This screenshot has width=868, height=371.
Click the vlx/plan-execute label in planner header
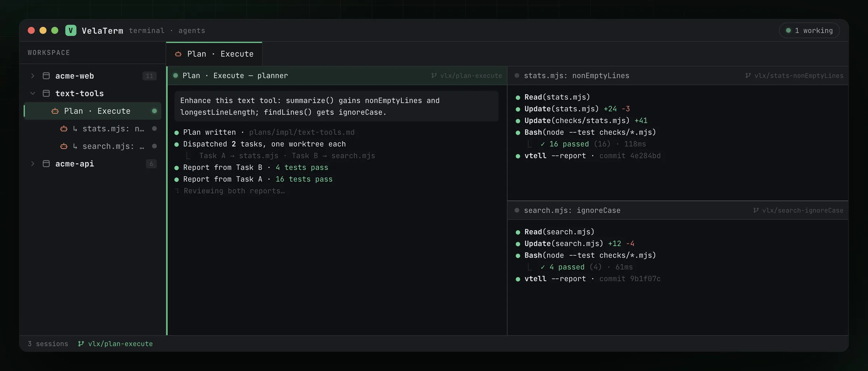(x=471, y=76)
